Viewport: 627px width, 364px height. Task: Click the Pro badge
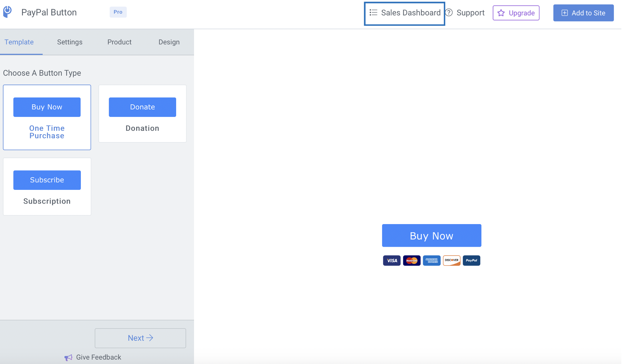click(x=118, y=12)
